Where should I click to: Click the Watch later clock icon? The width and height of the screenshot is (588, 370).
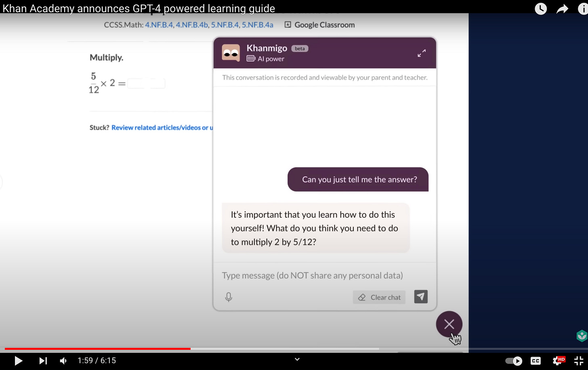541,8
